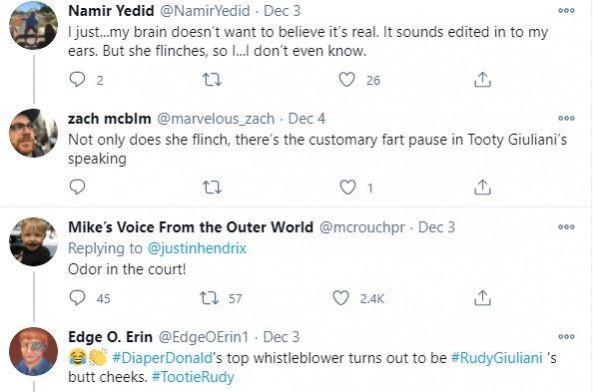Open the #DiaperDonald hashtag

tap(163, 358)
